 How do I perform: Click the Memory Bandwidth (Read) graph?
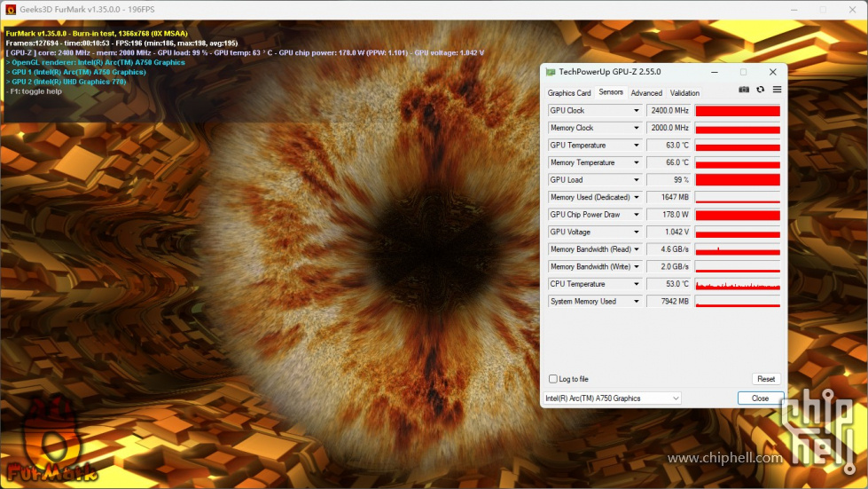tap(738, 249)
